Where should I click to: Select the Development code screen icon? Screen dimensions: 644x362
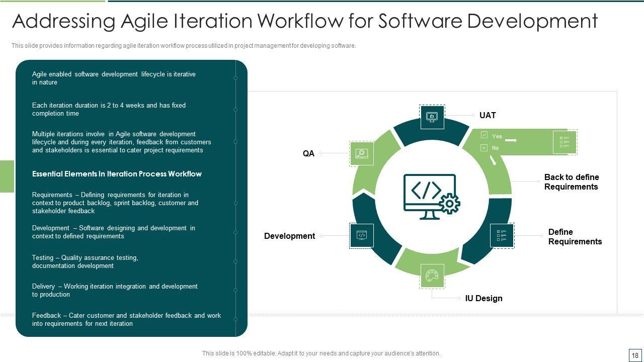[361, 235]
